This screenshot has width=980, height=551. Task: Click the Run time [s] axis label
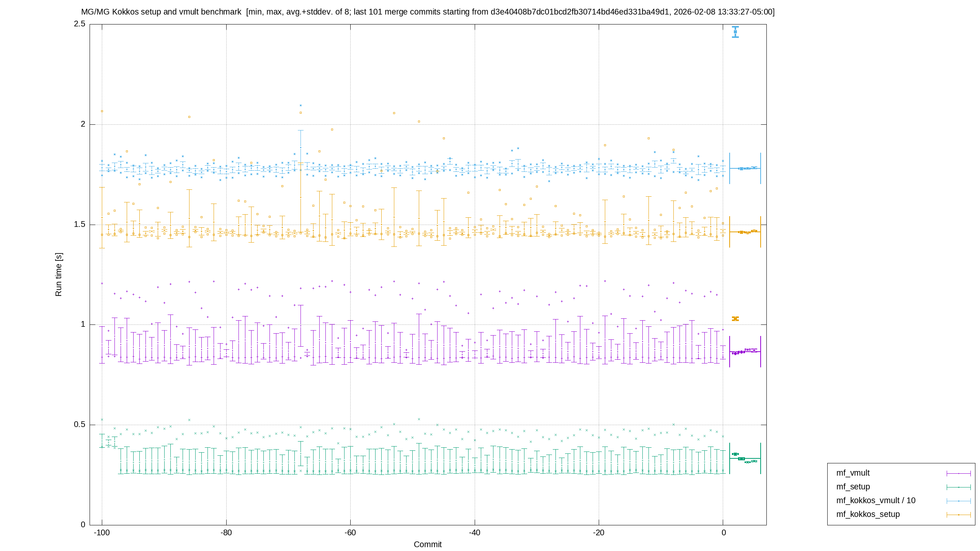click(59, 274)
